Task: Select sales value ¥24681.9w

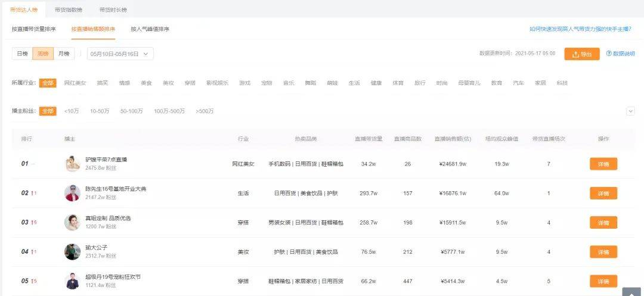Action: point(453,164)
